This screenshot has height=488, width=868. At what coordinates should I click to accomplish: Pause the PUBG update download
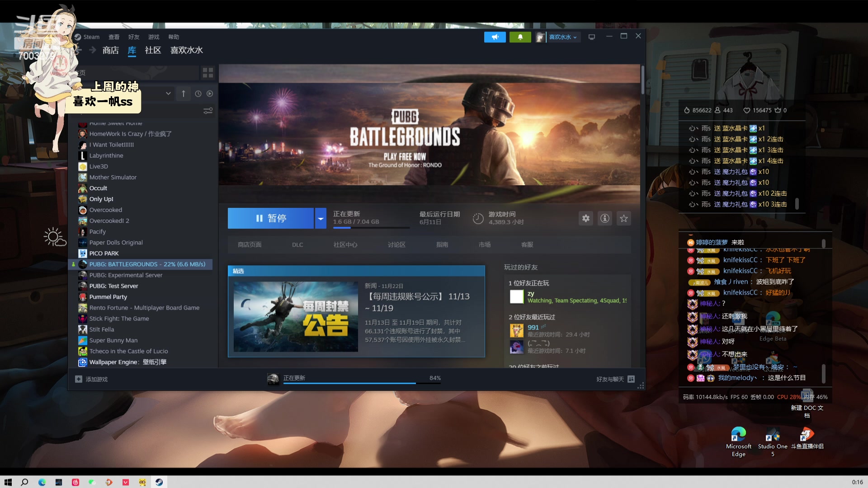270,218
